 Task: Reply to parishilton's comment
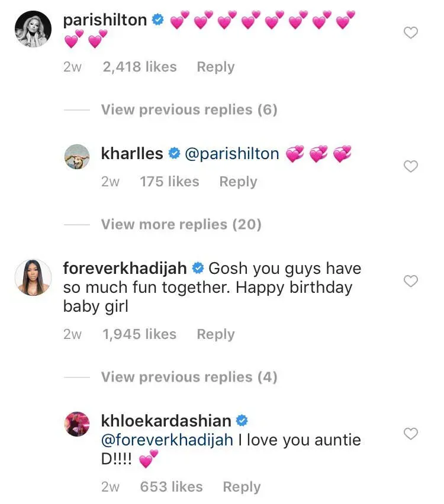click(215, 67)
